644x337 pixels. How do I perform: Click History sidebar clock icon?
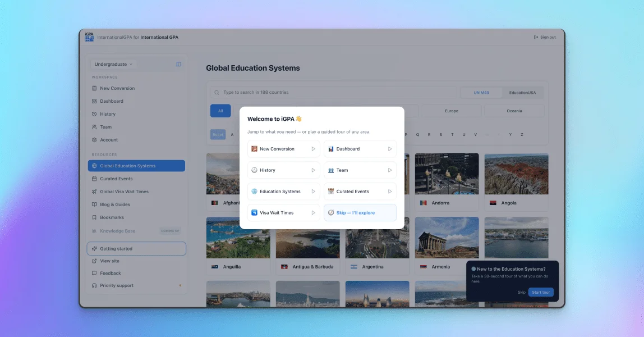click(x=94, y=114)
